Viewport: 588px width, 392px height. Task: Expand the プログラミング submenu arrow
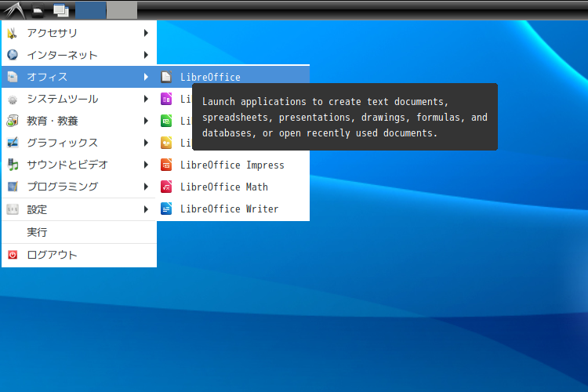(x=146, y=187)
